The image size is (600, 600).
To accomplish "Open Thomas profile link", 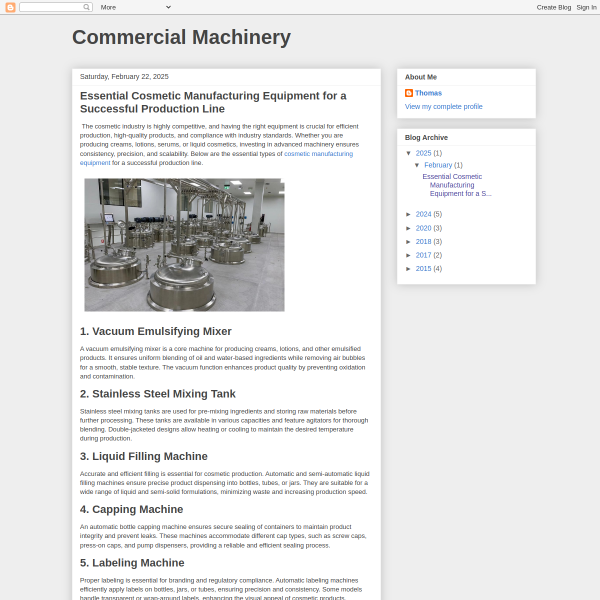I will 428,93.
